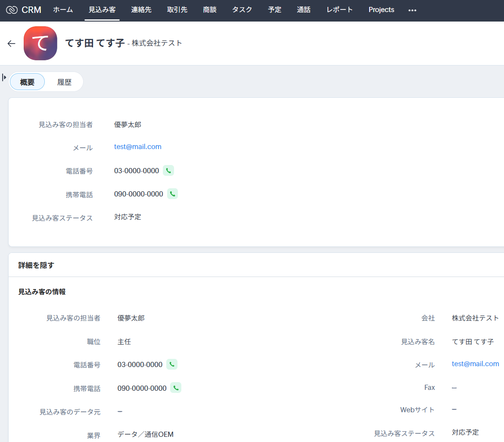The width and height of the screenshot is (504, 442).
Task: Call the summary 携帯電話 via phone icon
Action: point(172,194)
